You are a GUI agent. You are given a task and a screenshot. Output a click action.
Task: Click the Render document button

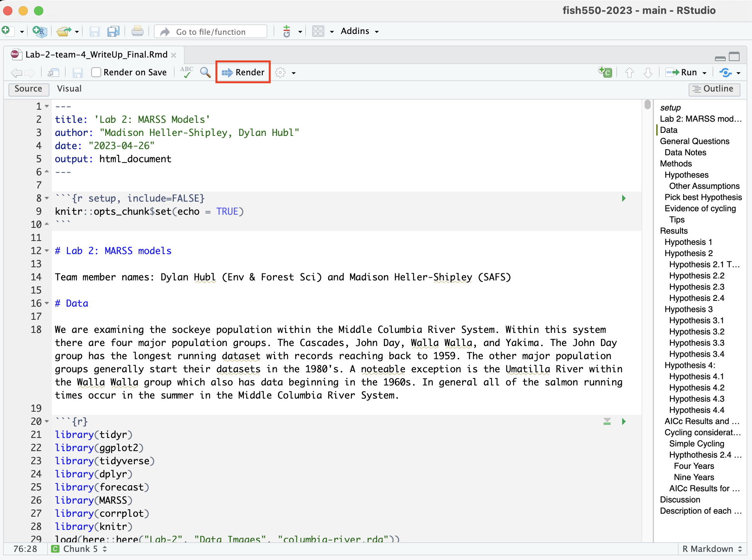point(243,72)
